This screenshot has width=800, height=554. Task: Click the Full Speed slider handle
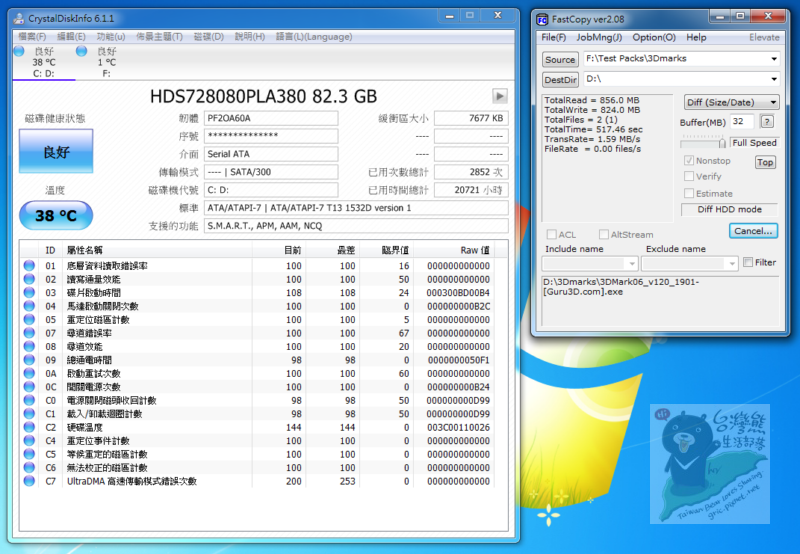(722, 142)
